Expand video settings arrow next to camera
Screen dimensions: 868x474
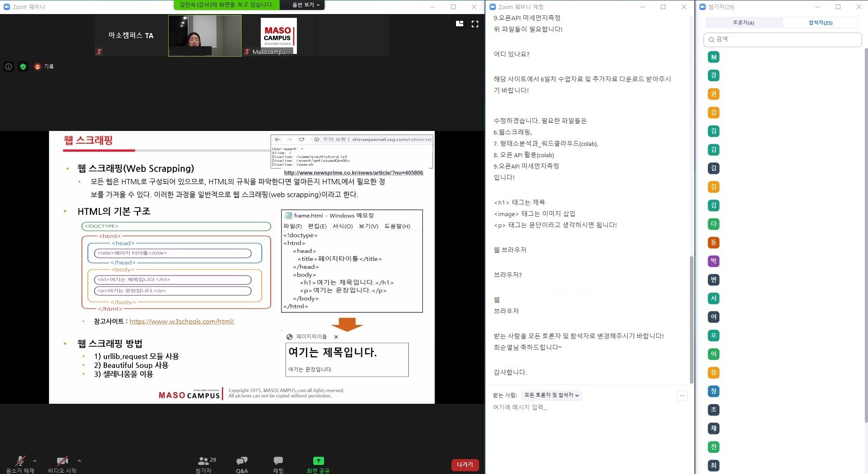tap(79, 461)
